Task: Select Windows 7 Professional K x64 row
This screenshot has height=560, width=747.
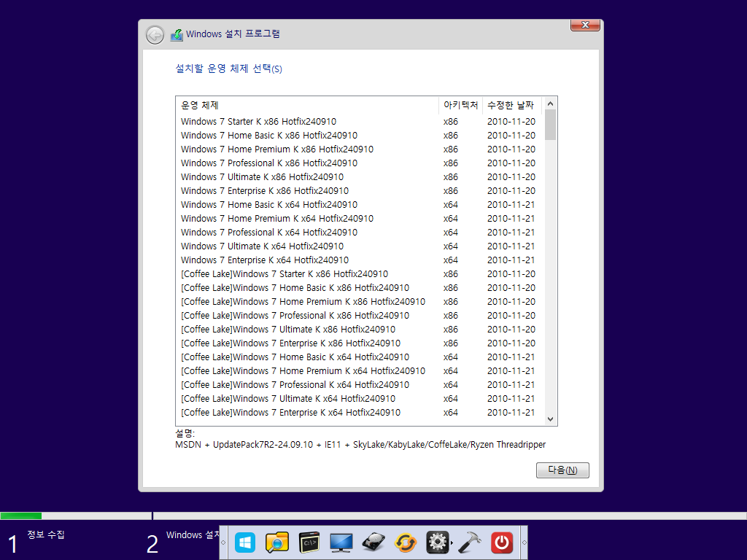Action: pyautogui.click(x=360, y=232)
